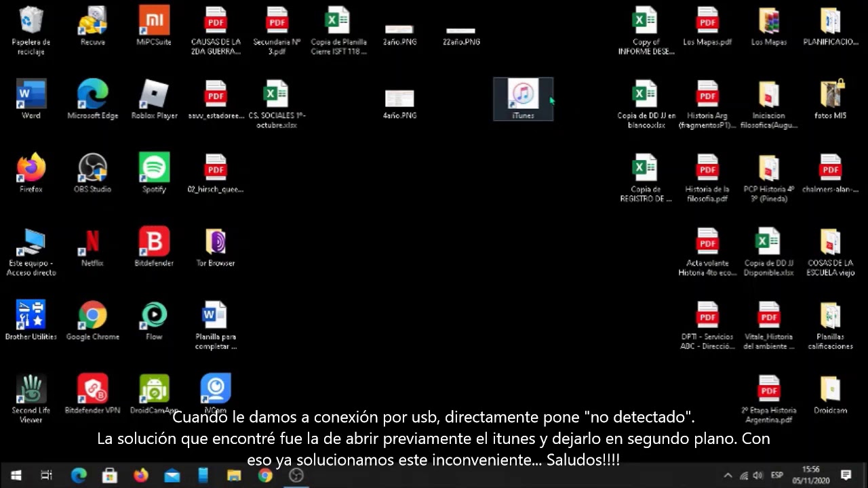
Task: Open COSAS DE LA ESCUELA viejo folder
Action: [x=831, y=251]
